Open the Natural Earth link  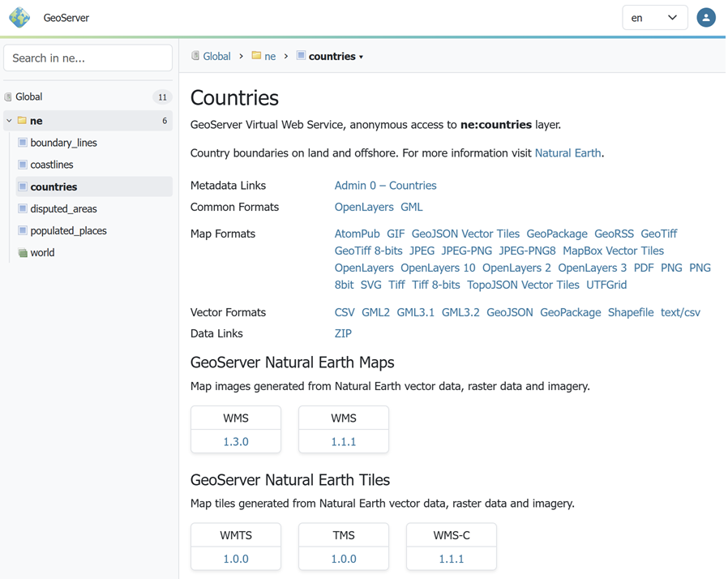pos(567,152)
